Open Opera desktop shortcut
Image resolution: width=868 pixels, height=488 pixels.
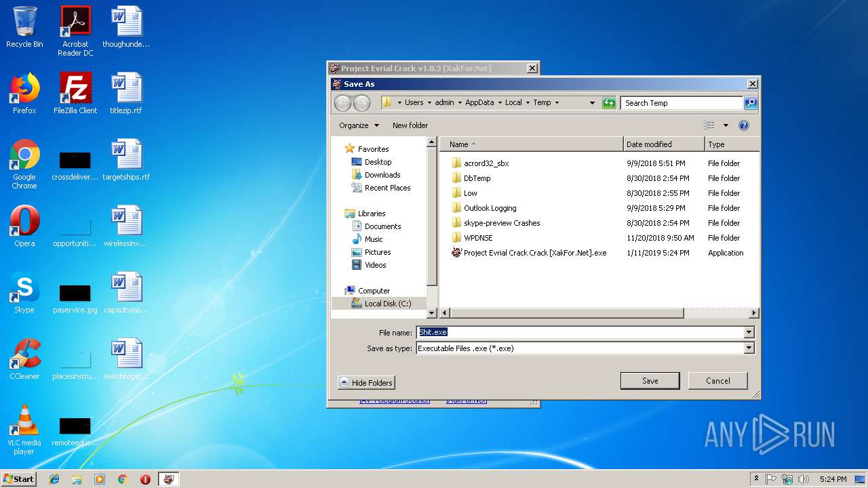24,226
